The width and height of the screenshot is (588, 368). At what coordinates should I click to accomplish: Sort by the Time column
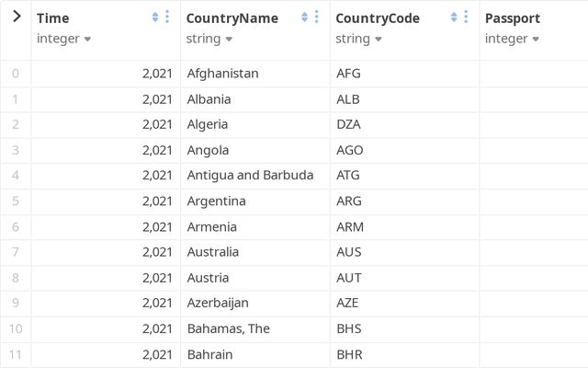point(154,17)
